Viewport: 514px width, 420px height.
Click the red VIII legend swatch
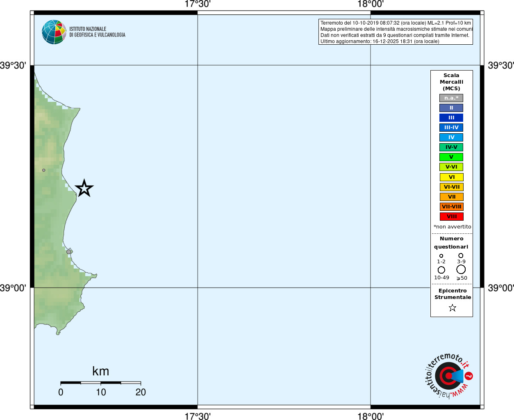click(x=451, y=217)
